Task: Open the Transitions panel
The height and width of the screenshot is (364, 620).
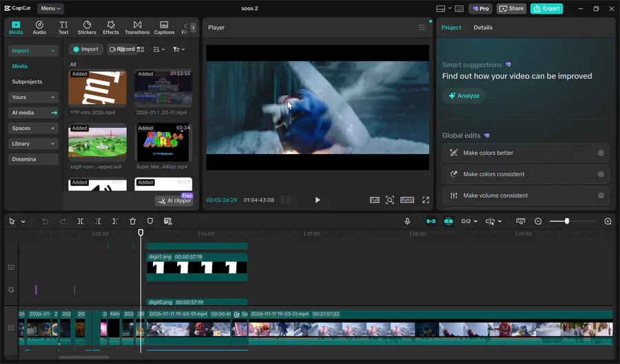Action: click(x=137, y=28)
